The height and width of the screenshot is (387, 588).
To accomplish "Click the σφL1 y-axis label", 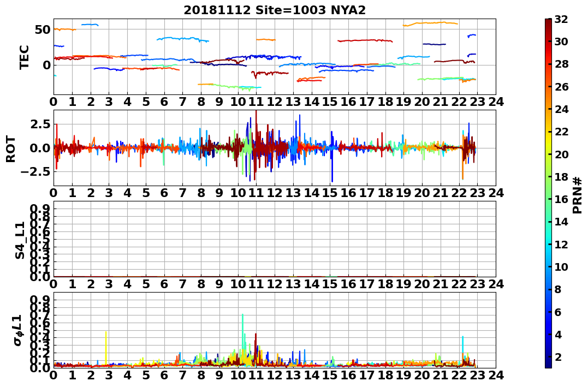I will point(17,330).
